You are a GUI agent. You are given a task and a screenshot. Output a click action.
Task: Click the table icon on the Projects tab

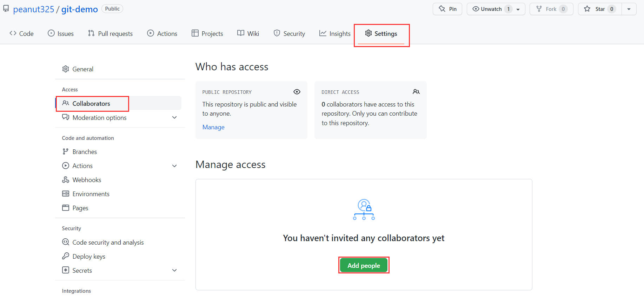(x=195, y=33)
